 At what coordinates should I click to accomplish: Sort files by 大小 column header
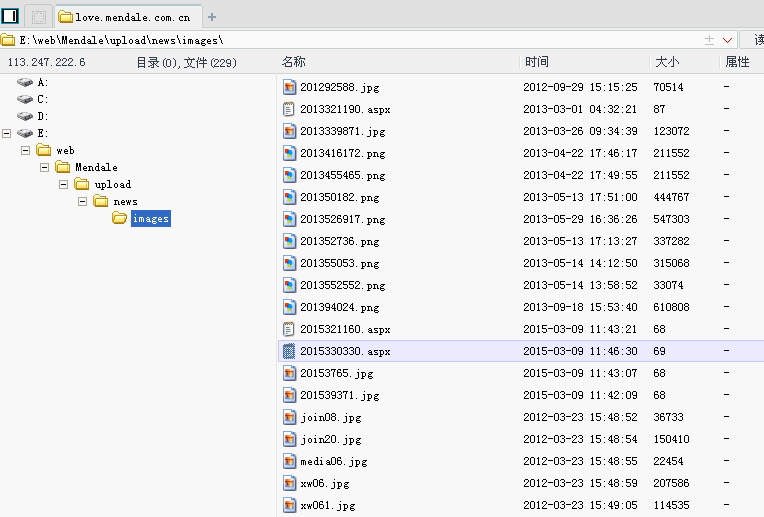(667, 62)
